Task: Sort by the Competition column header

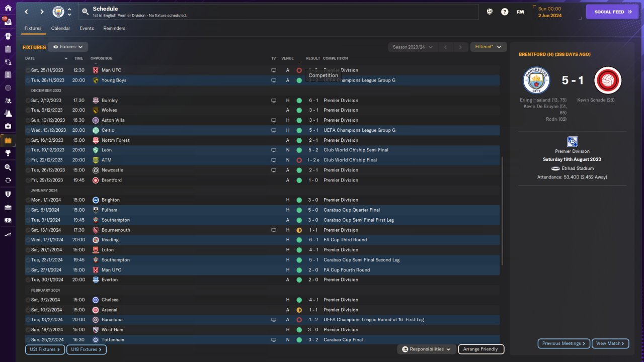Action: [336, 58]
